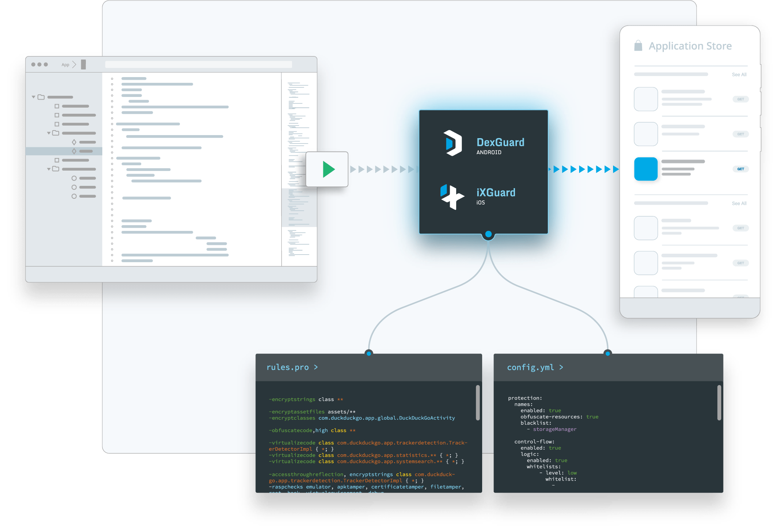Click the second app icon in the store list
Screen dimensions: 778x532
[646, 134]
